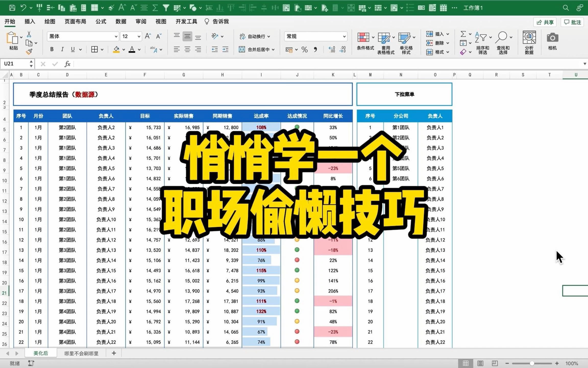Open the 开始 ribbon tab
588x368 pixels.
(10, 21)
